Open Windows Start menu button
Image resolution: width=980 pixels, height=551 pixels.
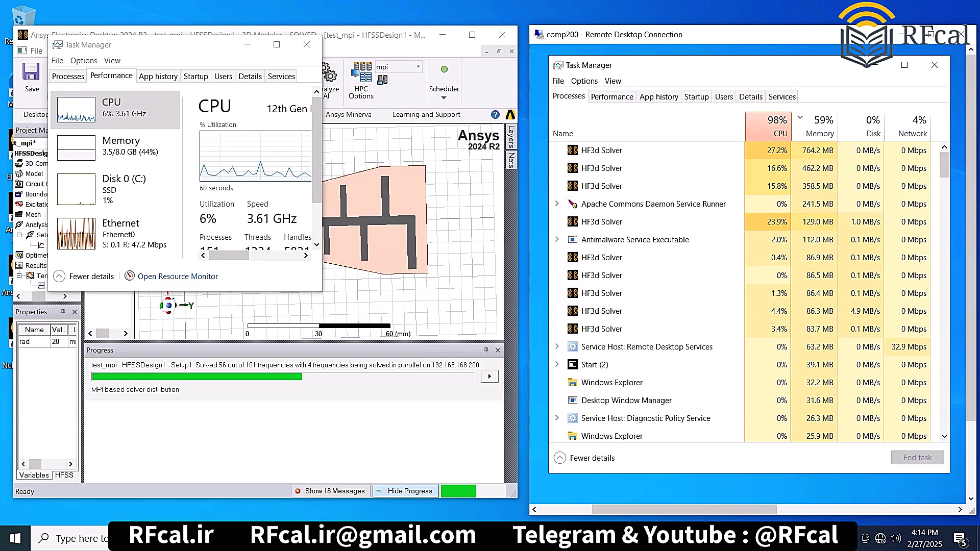[15, 538]
